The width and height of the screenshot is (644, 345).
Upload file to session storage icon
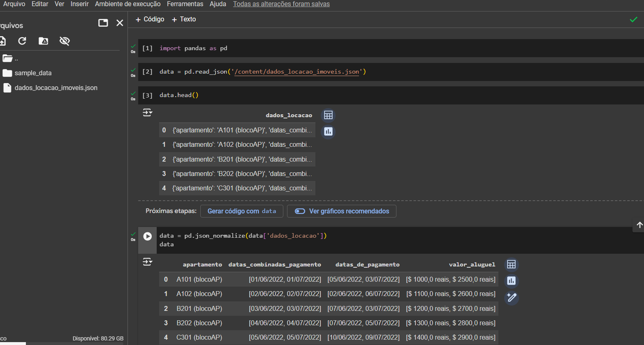[x=2, y=41]
